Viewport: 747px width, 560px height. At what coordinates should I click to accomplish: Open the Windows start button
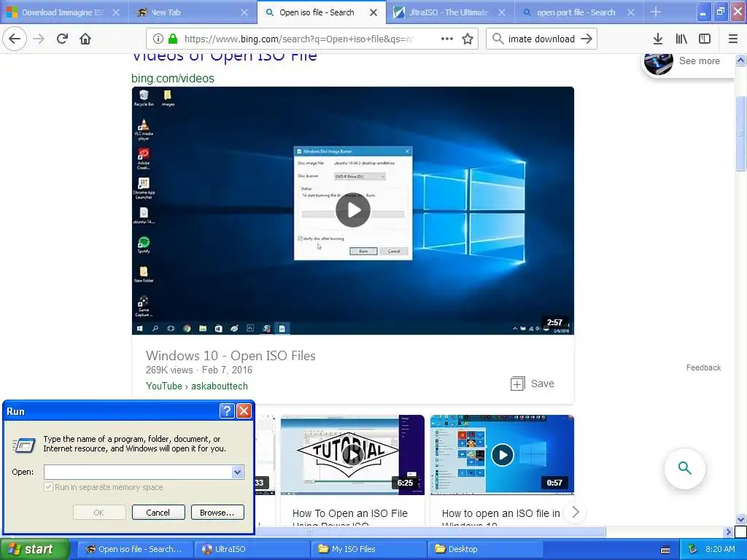34,549
